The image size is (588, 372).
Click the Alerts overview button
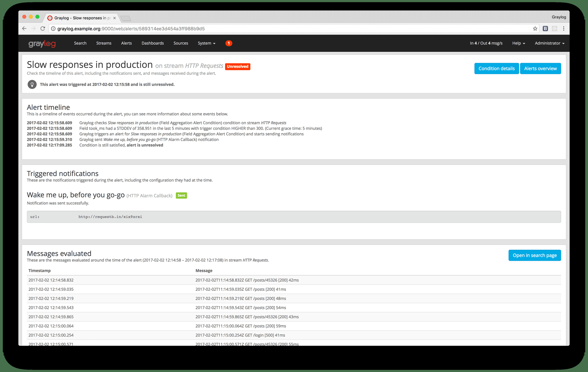(x=540, y=69)
